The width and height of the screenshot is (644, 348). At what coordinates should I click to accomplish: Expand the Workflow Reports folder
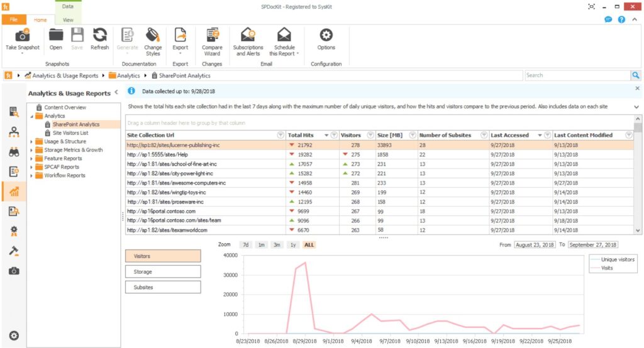[x=31, y=176]
